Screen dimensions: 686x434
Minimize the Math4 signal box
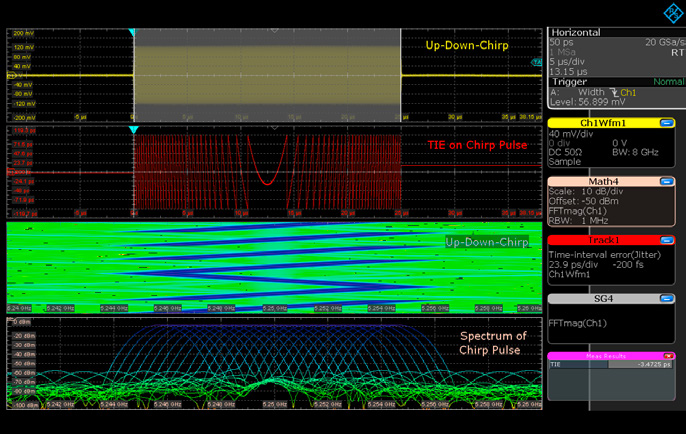[x=667, y=181]
